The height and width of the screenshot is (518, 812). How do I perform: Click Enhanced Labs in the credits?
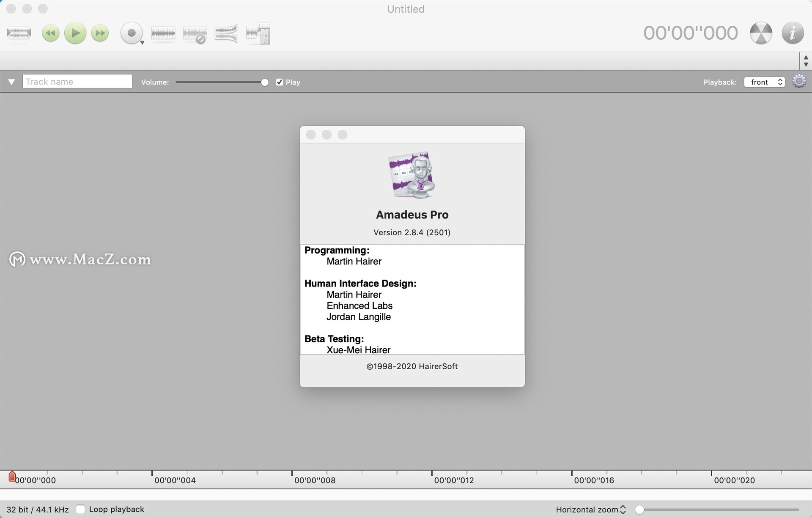[359, 305]
